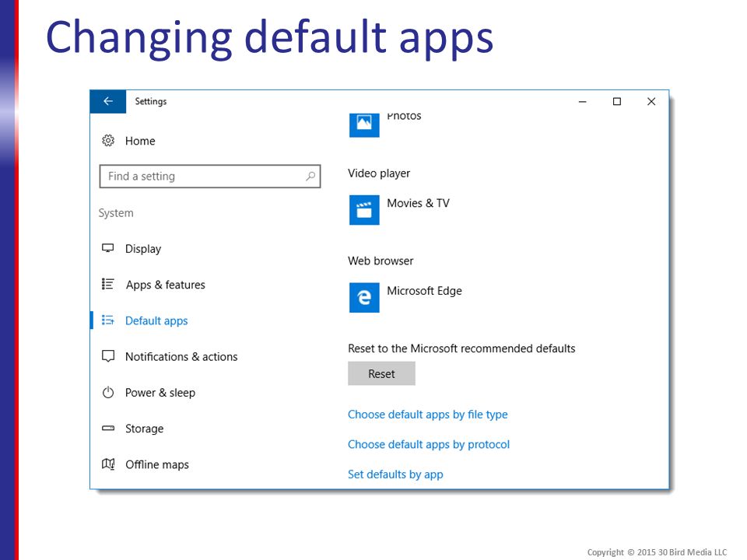Screen dimensions: 747x560
Task: Click the Apps & features list icon
Action: (x=108, y=285)
